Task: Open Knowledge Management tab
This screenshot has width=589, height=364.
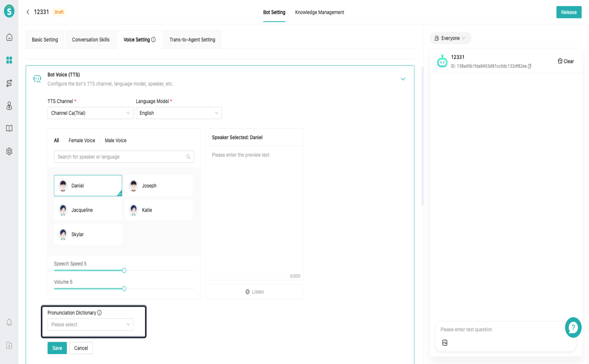Action: [319, 12]
